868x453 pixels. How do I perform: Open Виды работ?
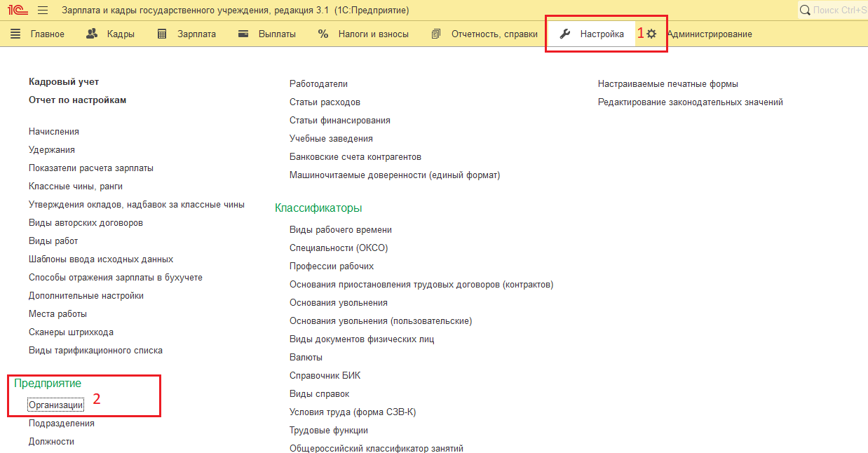coord(53,241)
